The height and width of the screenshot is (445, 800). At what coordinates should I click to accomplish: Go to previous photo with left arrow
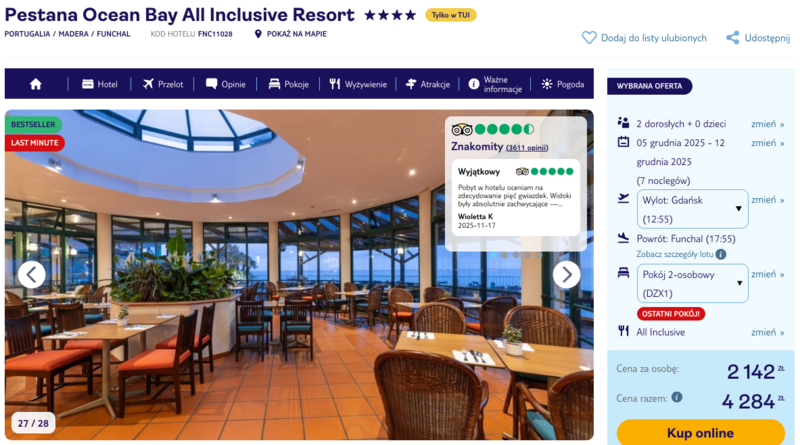[32, 275]
